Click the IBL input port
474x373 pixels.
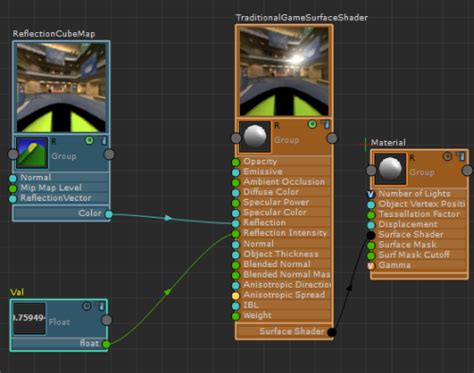point(236,306)
